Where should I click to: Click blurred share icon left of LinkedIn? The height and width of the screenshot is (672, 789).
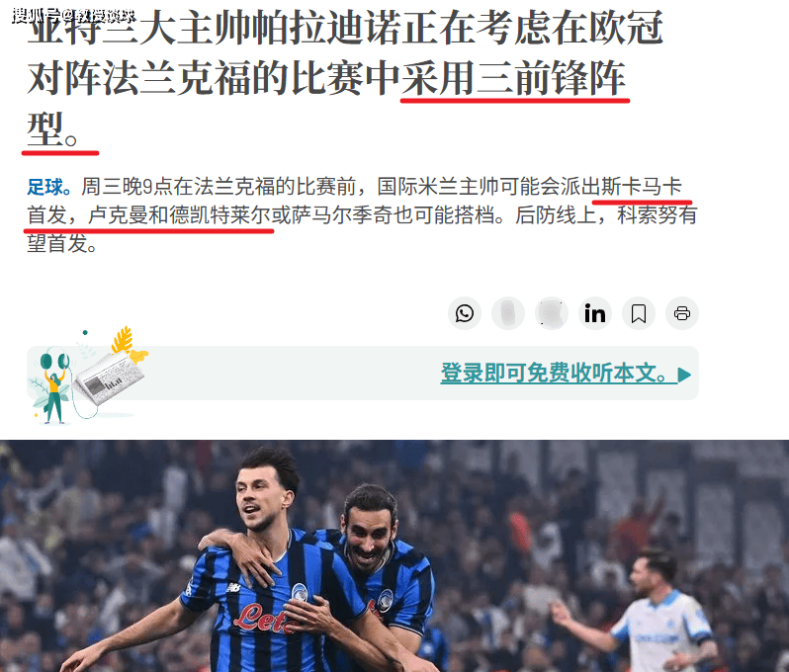click(x=552, y=313)
